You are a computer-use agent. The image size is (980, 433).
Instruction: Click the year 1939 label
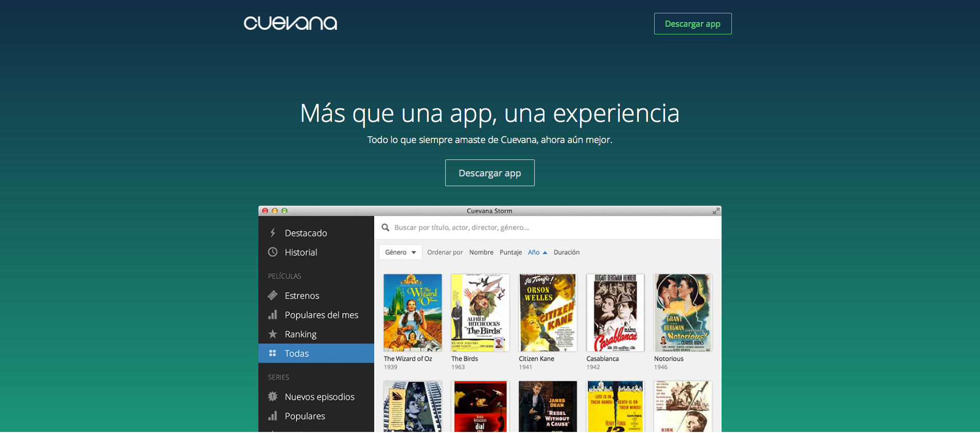[x=391, y=367]
